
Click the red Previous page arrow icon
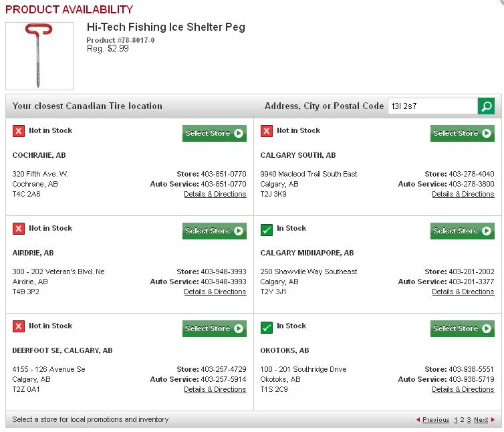[418, 420]
